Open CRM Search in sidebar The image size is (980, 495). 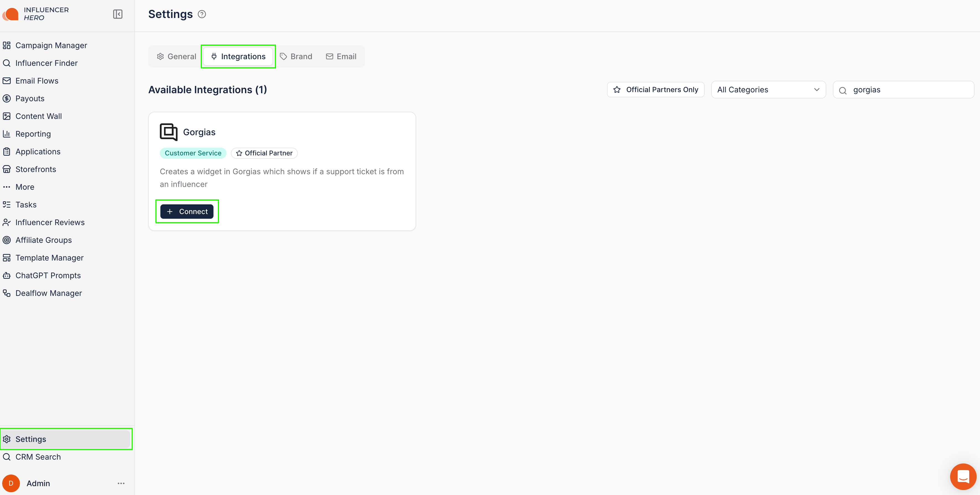tap(38, 457)
